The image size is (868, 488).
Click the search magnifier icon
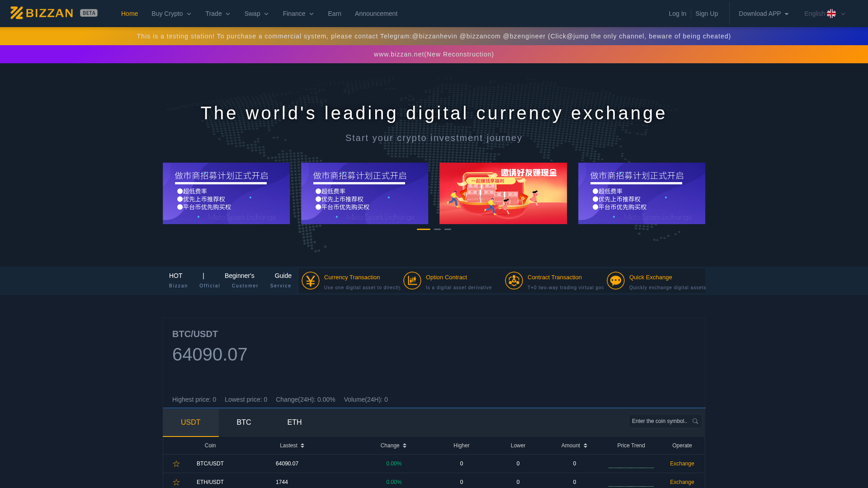click(x=695, y=421)
